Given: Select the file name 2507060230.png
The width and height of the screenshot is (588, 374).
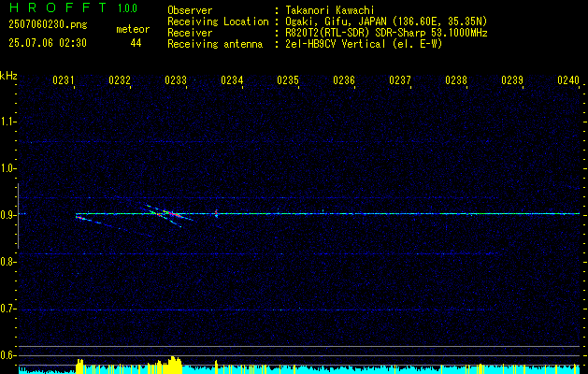Looking at the screenshot, I should pos(48,25).
